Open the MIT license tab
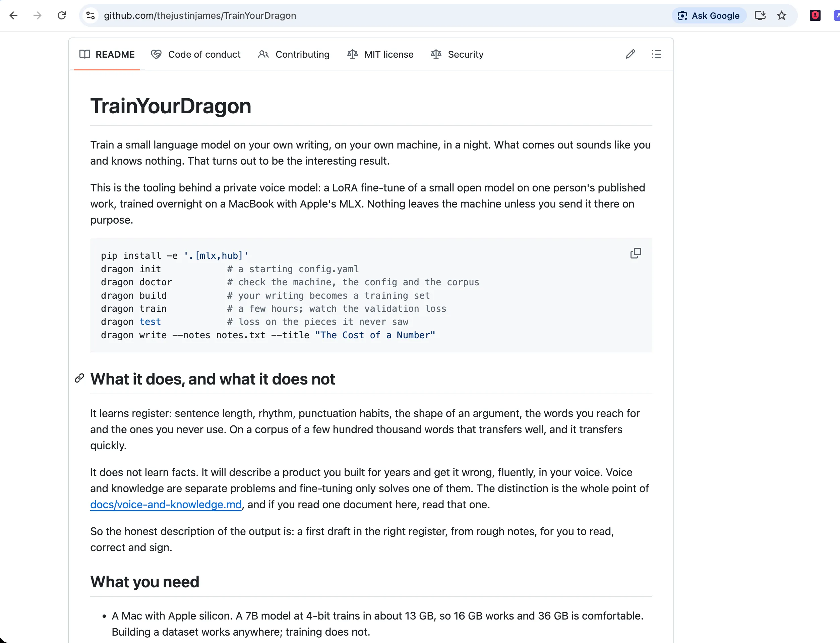840x643 pixels. [x=380, y=54]
